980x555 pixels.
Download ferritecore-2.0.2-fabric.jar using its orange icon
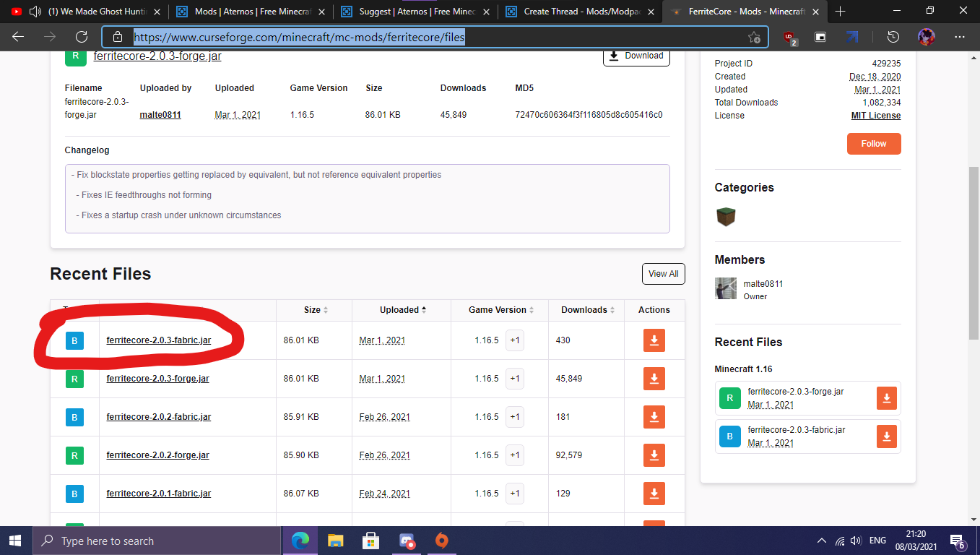[654, 417]
